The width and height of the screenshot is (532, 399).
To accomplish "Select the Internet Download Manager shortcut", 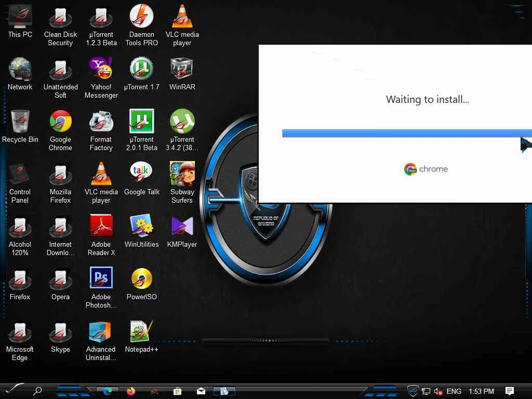I will coord(60,236).
